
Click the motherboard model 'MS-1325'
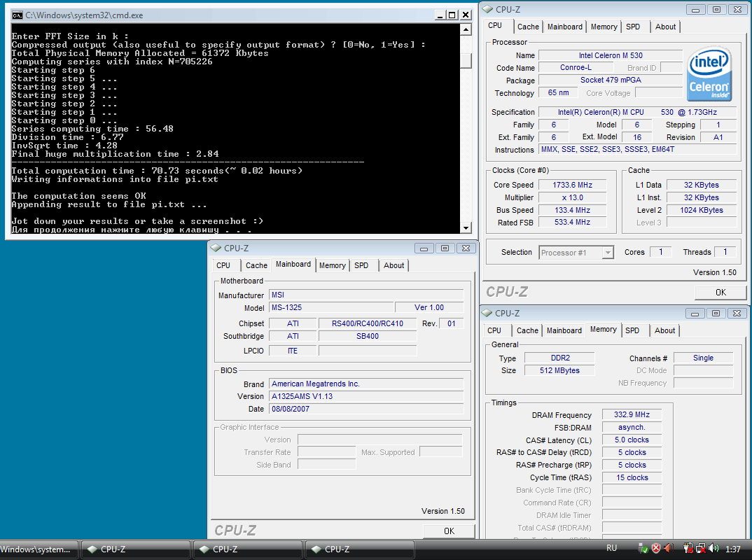click(x=331, y=308)
